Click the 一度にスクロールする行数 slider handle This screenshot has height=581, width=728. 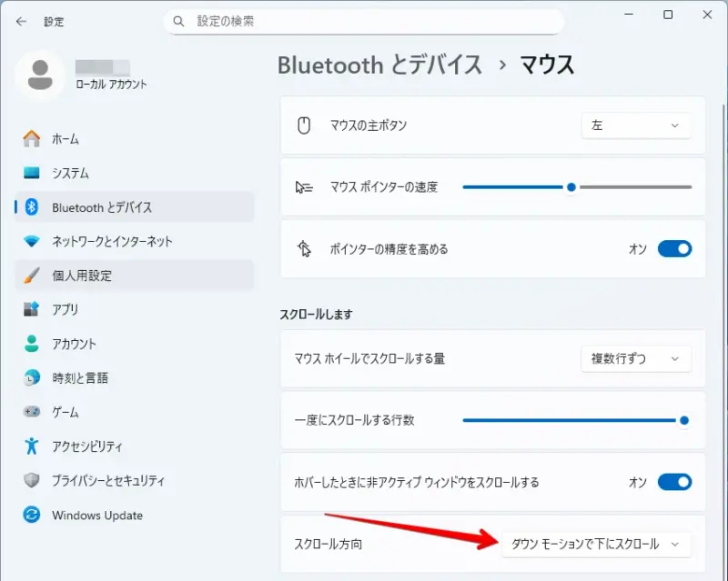[x=684, y=420]
